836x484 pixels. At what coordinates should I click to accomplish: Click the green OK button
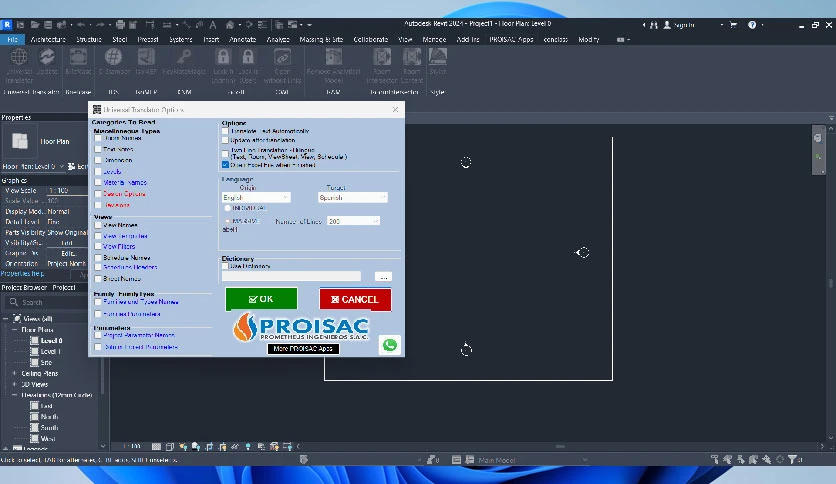[x=261, y=299]
